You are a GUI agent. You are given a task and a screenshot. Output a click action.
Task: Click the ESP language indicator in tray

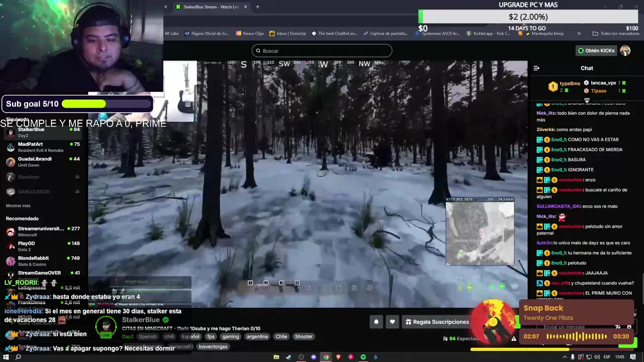(607, 357)
